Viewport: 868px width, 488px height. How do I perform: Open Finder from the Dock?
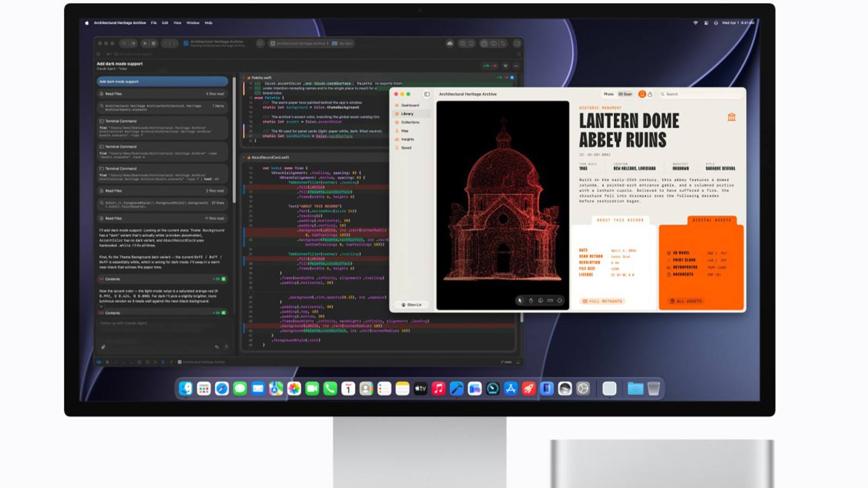[x=186, y=388]
